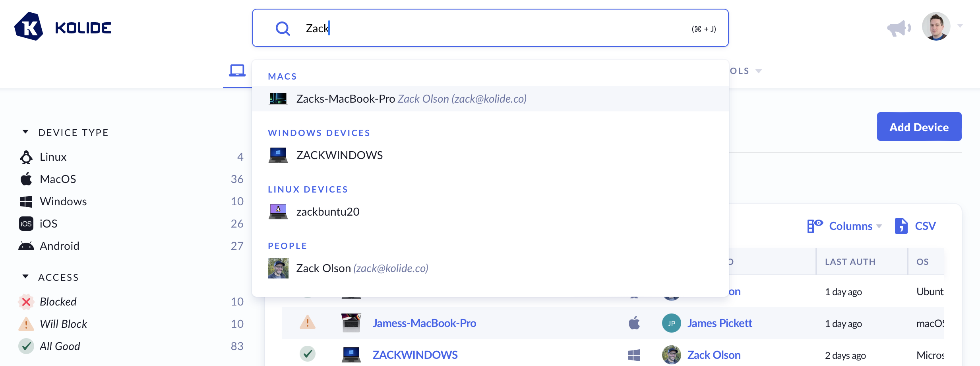
Task: Toggle the Blocked access filter
Action: click(58, 302)
